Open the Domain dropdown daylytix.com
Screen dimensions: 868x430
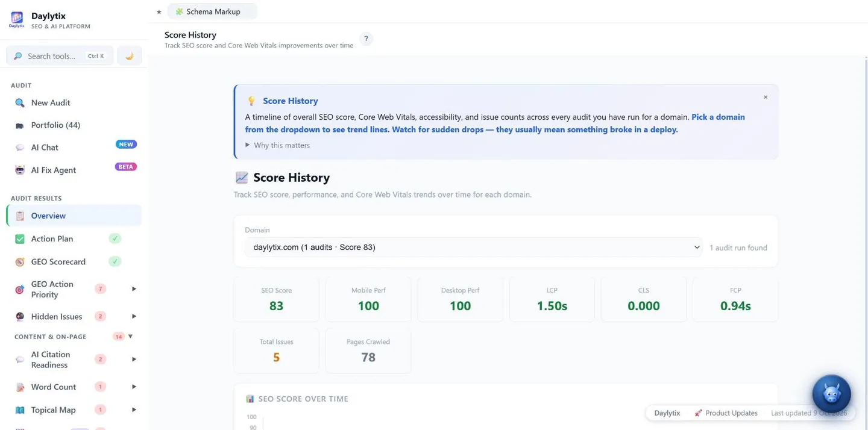[473, 247]
